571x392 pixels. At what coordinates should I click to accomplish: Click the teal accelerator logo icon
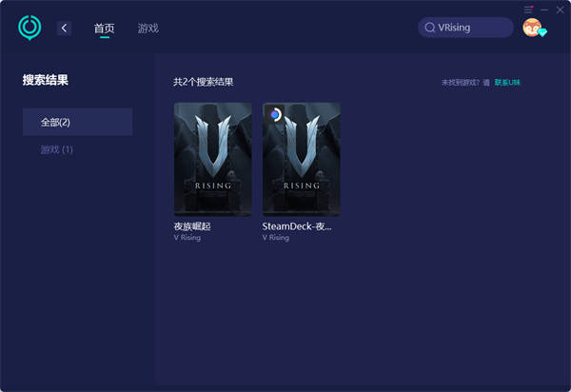click(x=30, y=28)
